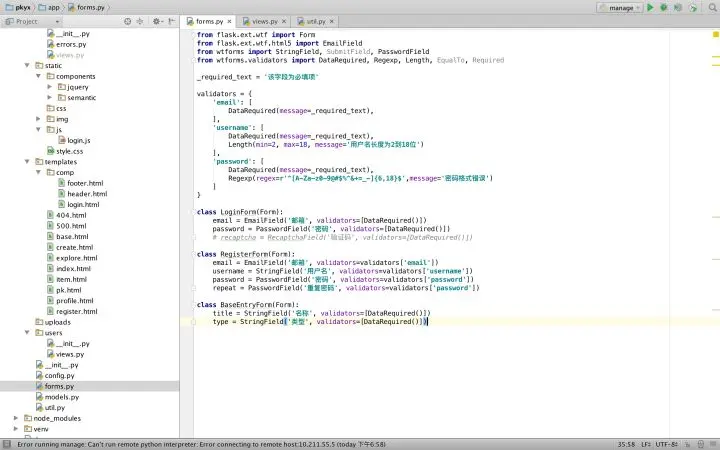Open Project panel gear settings
The height and width of the screenshot is (450, 720).
pyautogui.click(x=158, y=21)
